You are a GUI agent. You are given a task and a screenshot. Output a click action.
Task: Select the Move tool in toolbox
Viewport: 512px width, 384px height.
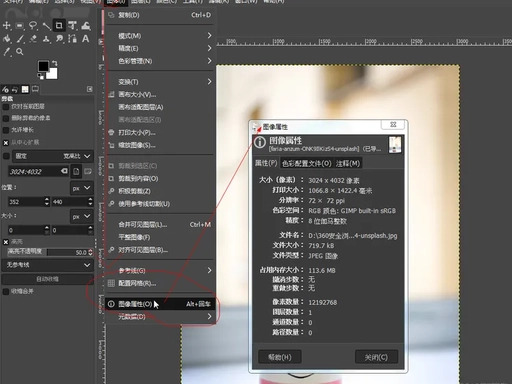[x=7, y=26]
